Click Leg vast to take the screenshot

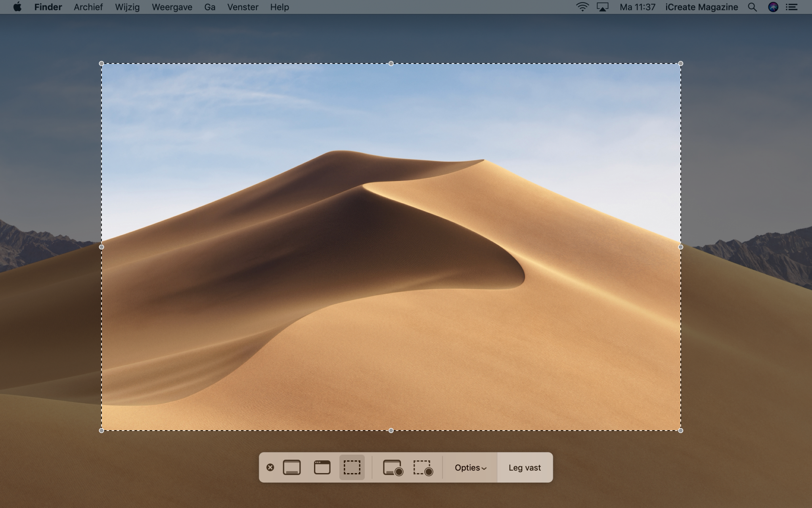click(x=524, y=468)
